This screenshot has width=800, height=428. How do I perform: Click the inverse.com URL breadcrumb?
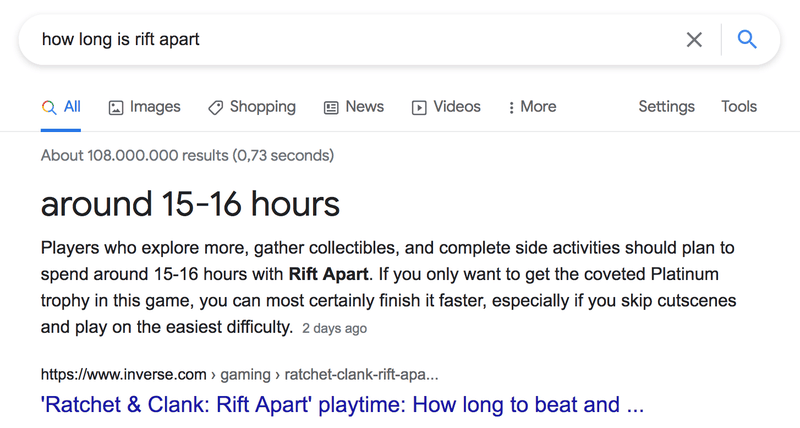pyautogui.click(x=239, y=375)
